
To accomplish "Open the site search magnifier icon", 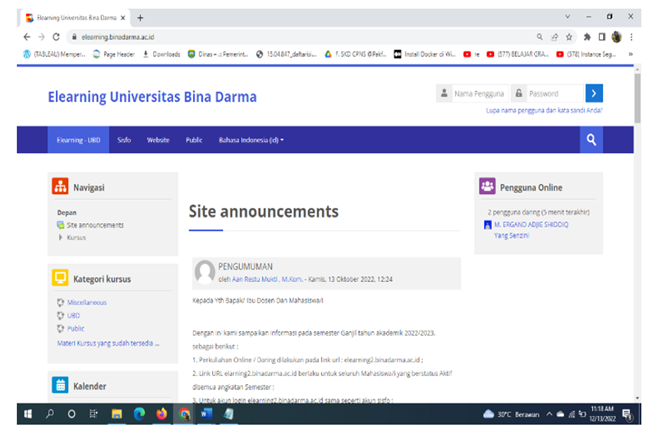I will (x=592, y=140).
